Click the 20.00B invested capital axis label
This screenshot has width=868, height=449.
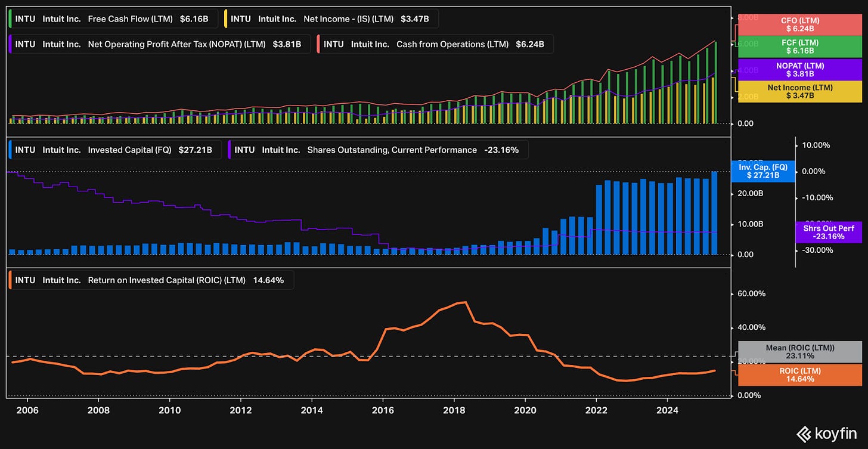tap(751, 193)
